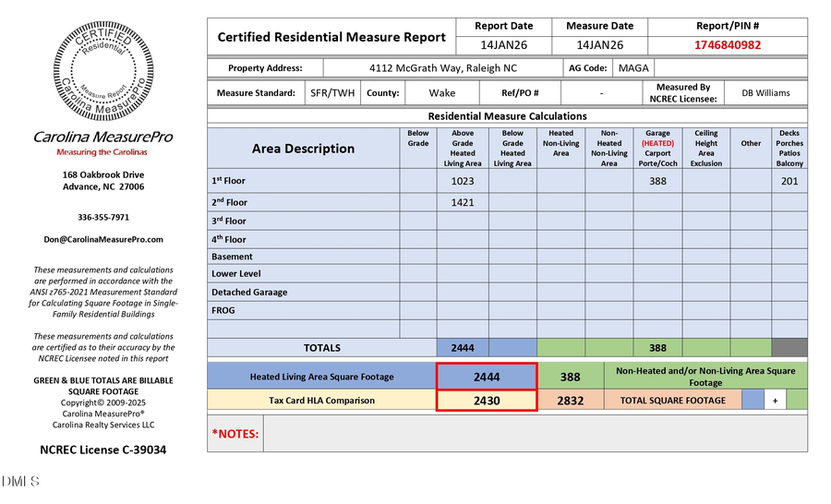Viewport: 831px width, 504px height.
Task: Click the Carolina MeasurePro logo text
Action: click(x=102, y=137)
